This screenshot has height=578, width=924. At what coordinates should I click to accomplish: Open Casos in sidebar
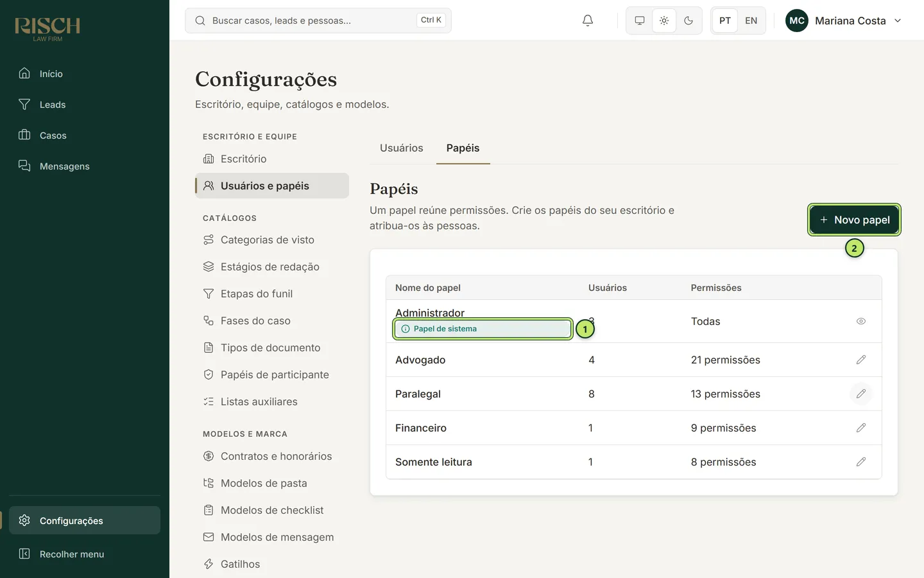pos(85,136)
